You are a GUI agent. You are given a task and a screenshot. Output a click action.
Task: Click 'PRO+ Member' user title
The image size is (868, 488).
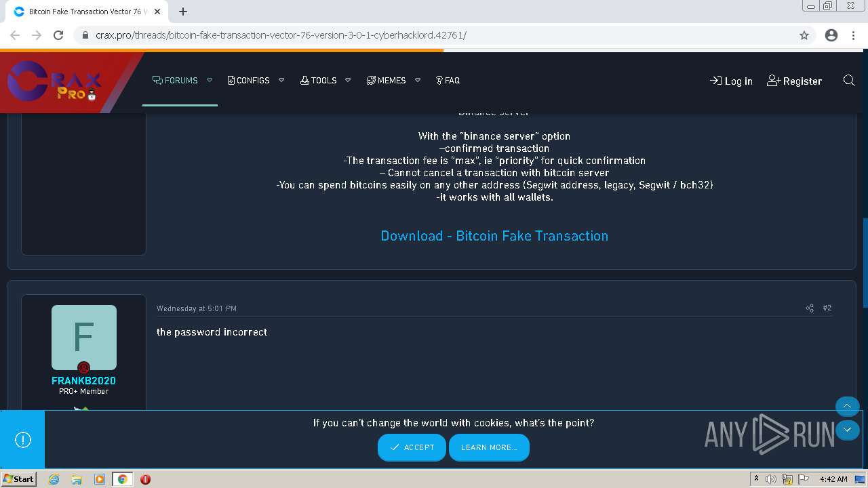(83, 392)
